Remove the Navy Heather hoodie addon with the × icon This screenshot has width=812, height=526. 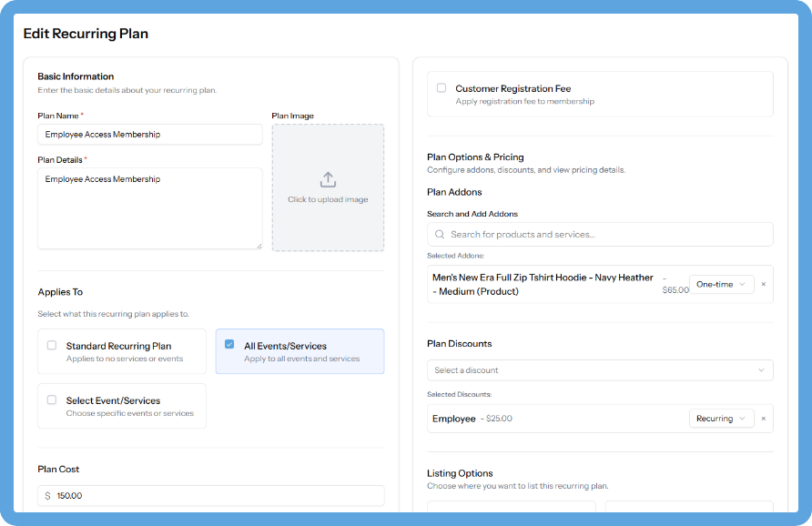763,284
